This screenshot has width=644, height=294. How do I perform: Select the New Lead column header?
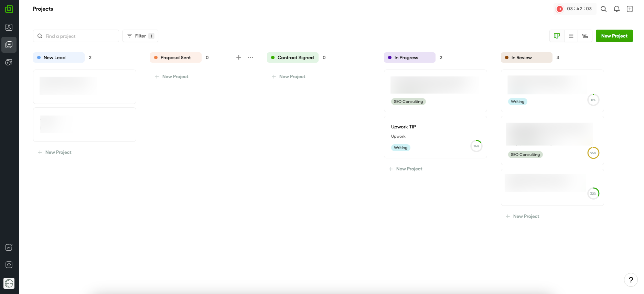pos(59,57)
